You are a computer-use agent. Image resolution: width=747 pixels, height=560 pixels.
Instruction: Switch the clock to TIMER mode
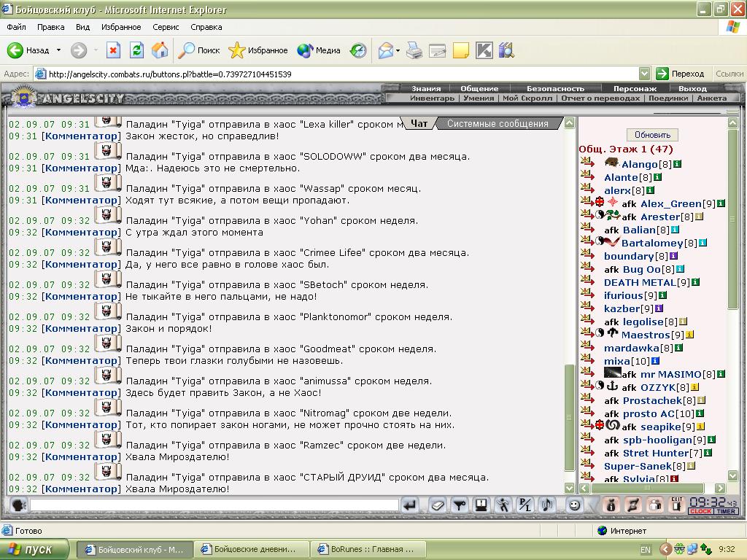pos(726,511)
